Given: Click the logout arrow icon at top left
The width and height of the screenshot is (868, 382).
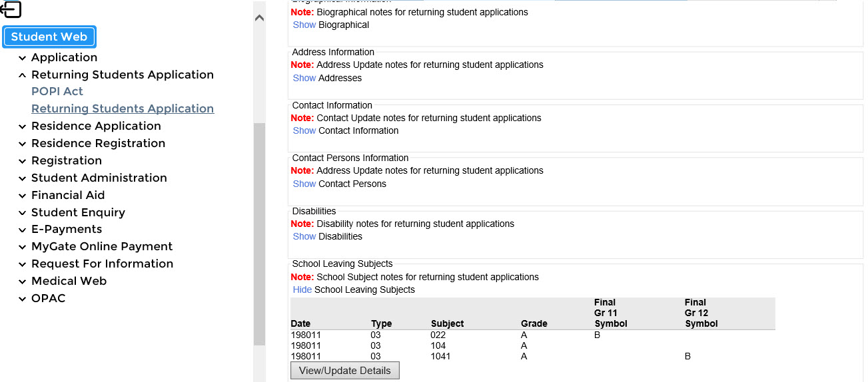Looking at the screenshot, I should (x=11, y=9).
